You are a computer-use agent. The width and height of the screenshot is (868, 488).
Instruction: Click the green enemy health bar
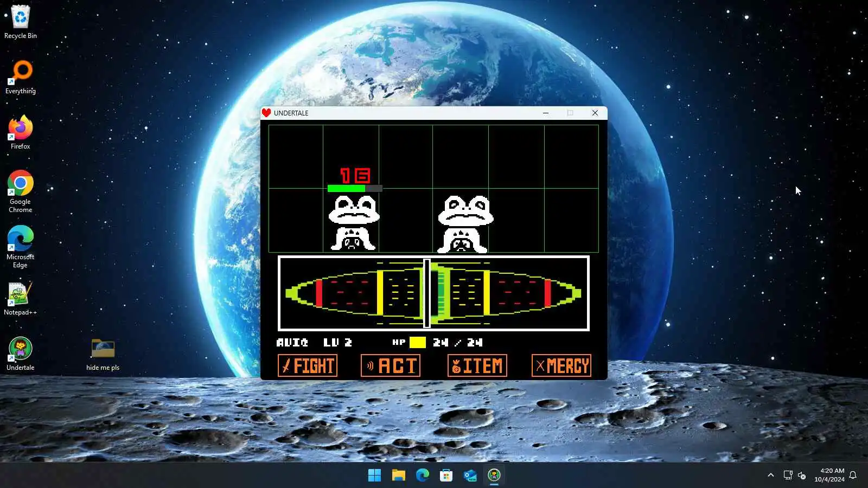point(355,189)
